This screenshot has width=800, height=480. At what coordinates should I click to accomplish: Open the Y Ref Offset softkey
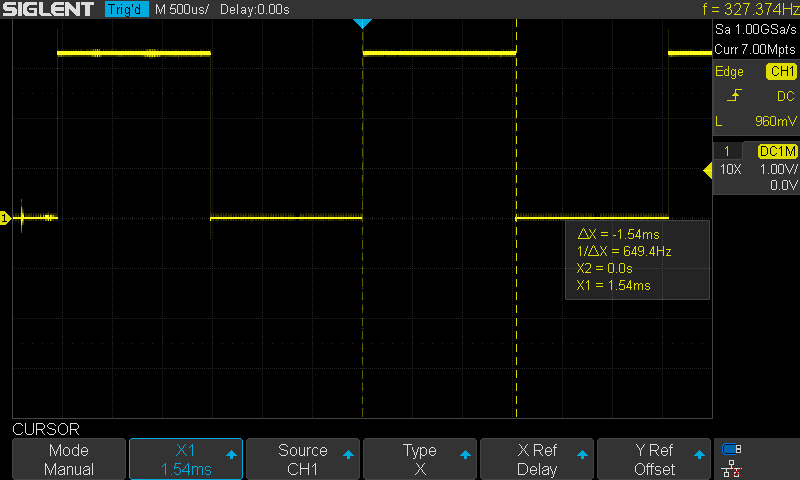654,459
